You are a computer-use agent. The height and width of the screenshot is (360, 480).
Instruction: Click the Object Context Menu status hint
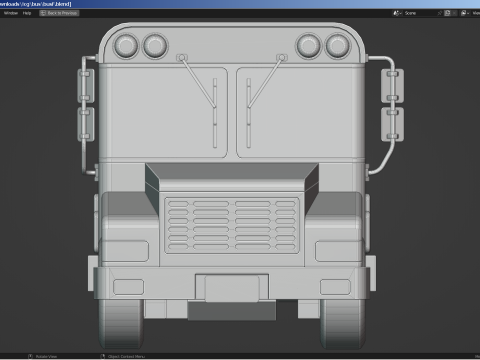pyautogui.click(x=126, y=356)
